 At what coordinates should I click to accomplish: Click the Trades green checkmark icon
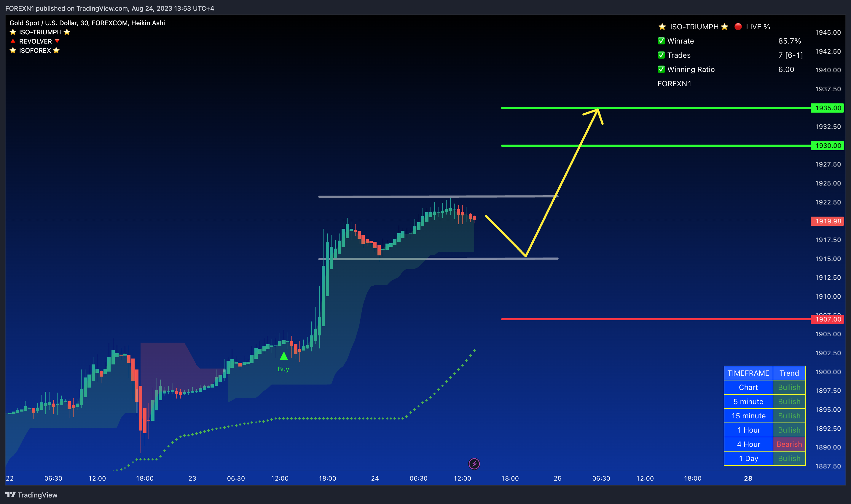[x=661, y=55]
